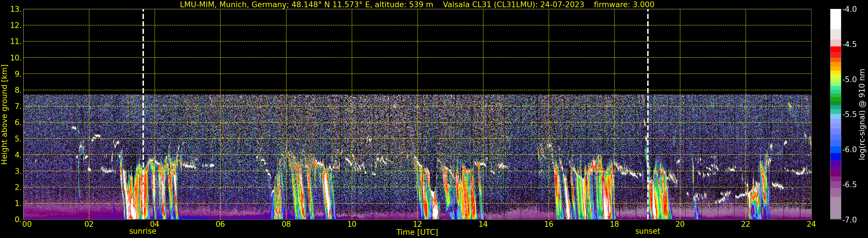Click the '24' time axis tick label
The height and width of the screenshot is (238, 868).
[x=811, y=224]
